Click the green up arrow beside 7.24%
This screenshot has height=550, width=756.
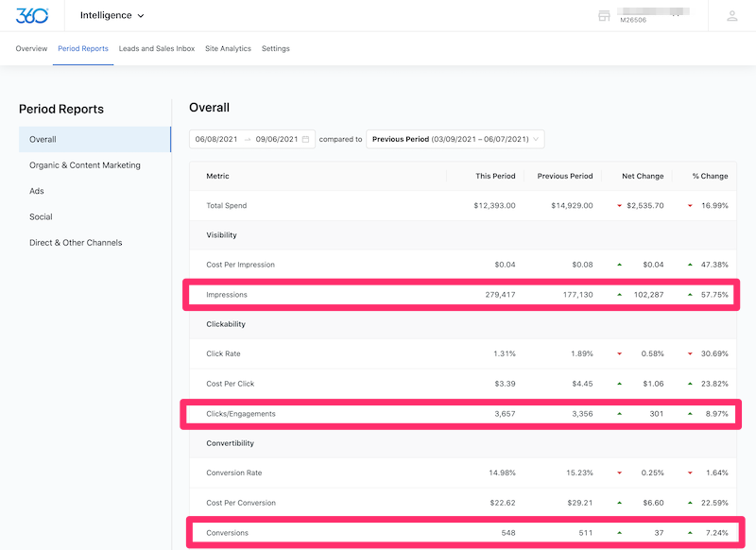click(690, 533)
